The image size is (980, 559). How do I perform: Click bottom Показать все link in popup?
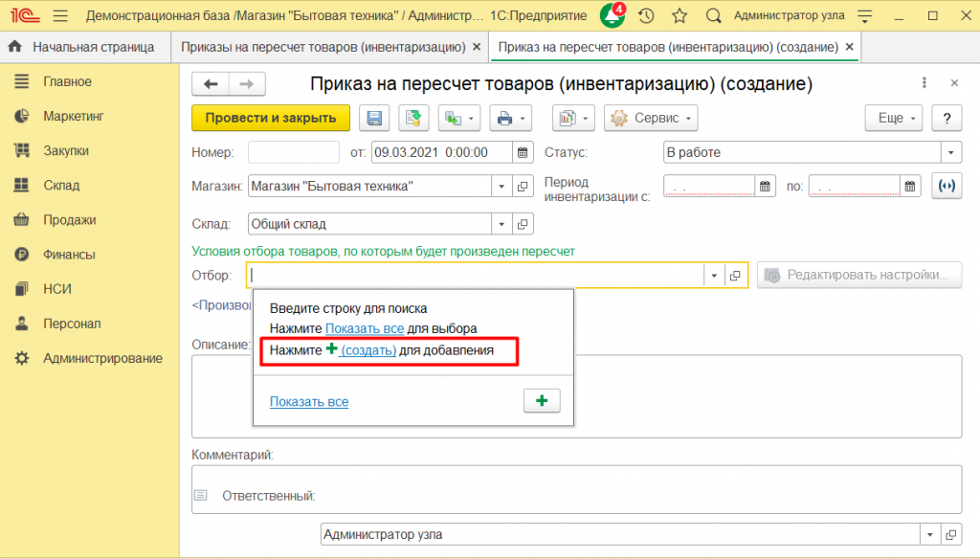pyautogui.click(x=309, y=401)
